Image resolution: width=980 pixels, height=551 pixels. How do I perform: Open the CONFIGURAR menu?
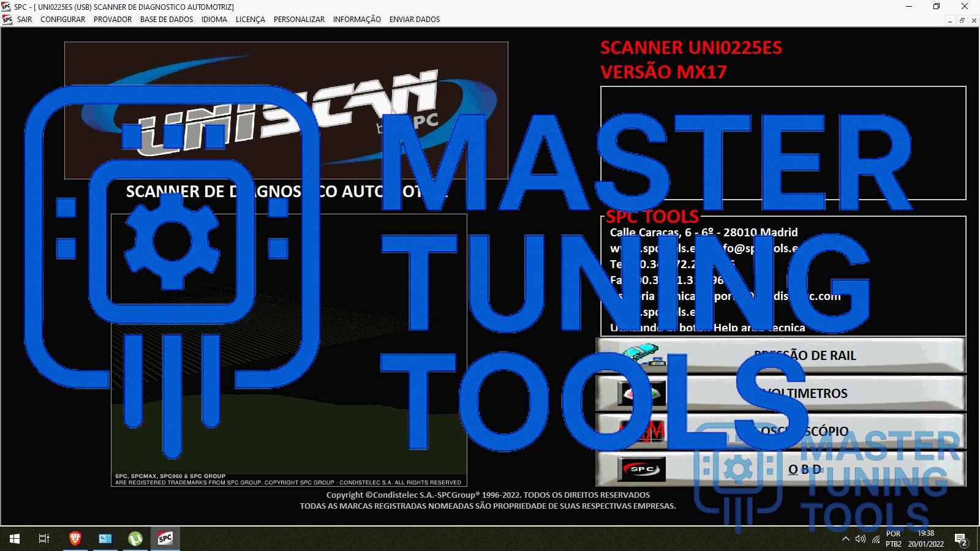[x=62, y=20]
